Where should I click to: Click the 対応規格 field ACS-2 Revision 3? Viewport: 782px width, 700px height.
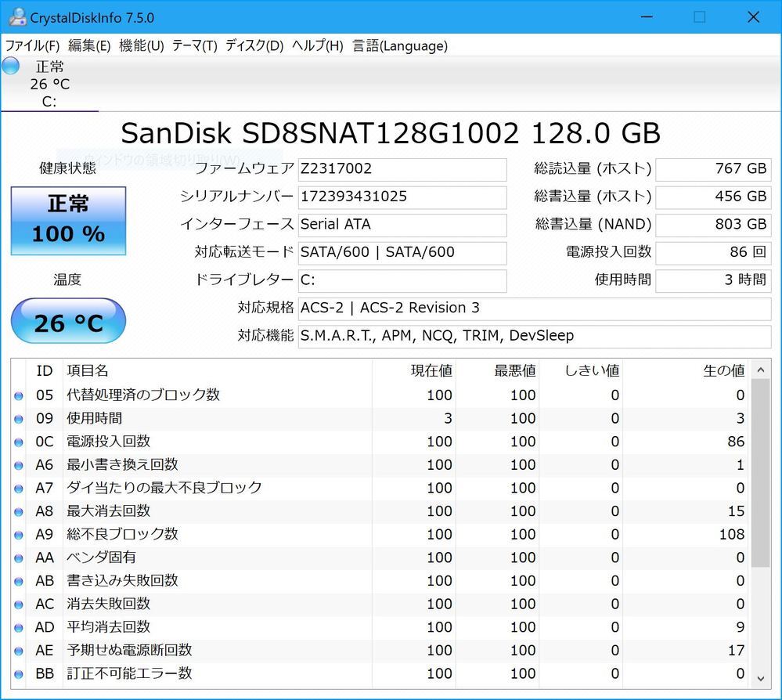[534, 309]
